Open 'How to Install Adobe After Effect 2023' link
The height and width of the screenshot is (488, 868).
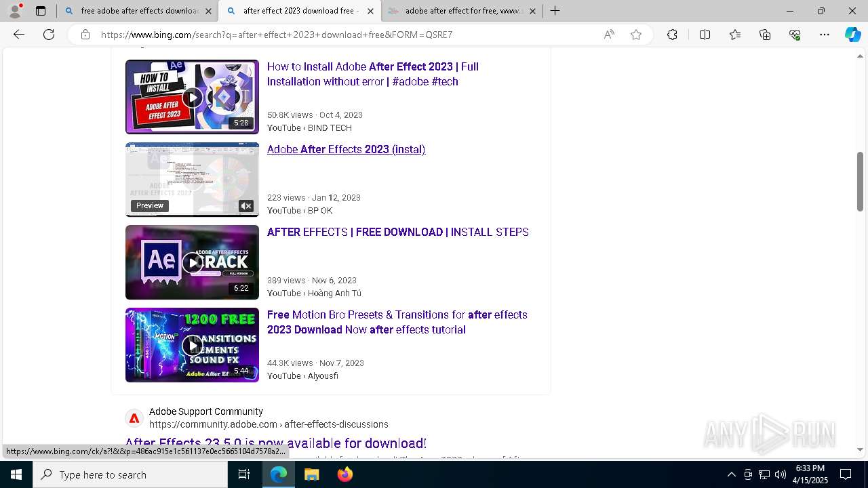coord(373,74)
